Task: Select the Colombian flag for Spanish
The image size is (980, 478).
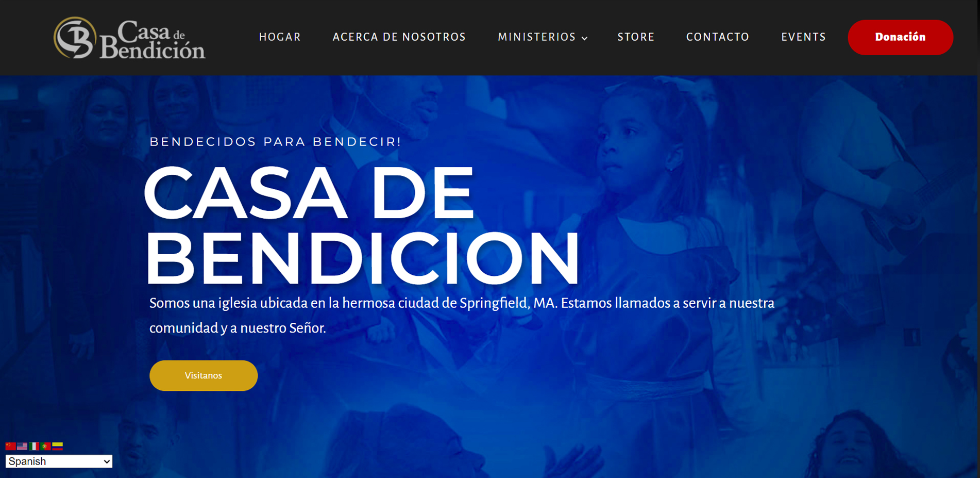Action: coord(58,446)
